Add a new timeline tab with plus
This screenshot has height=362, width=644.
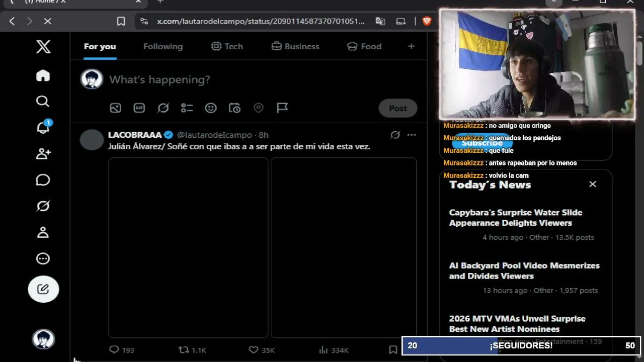[411, 46]
